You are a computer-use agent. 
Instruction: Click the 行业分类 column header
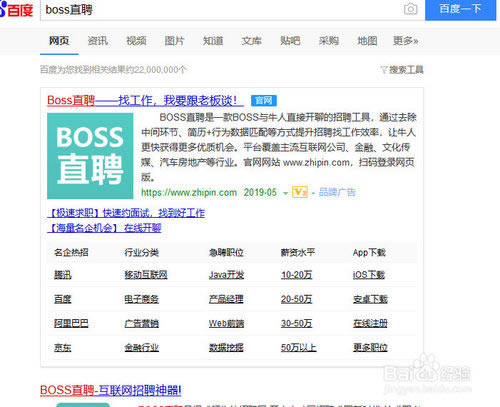[141, 253]
